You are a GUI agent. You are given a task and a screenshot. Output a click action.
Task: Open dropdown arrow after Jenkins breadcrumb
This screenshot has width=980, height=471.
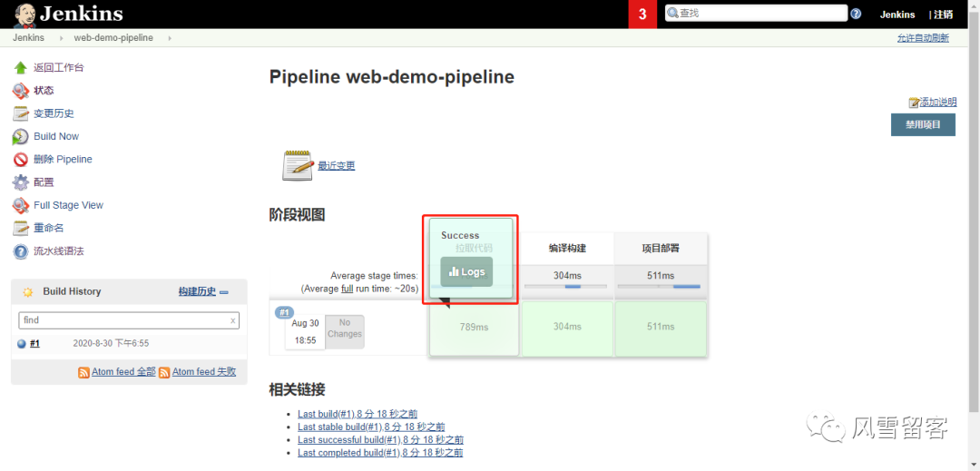[62, 38]
